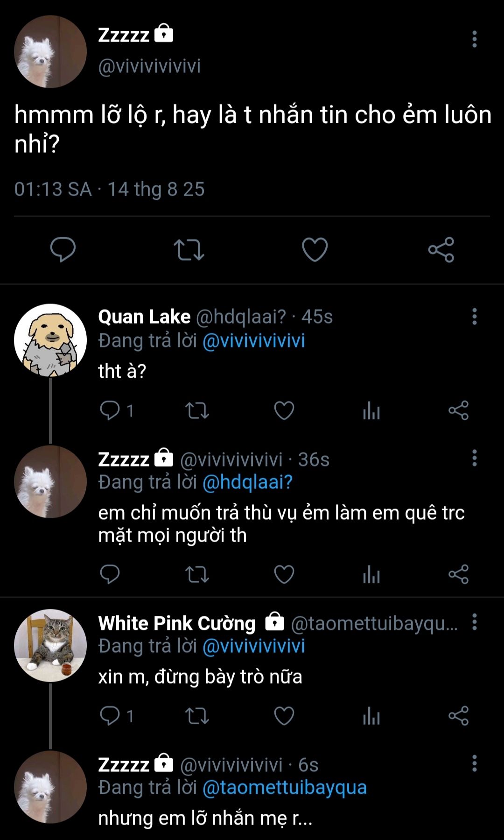Open Quan Lake's profile picture
This screenshot has width=504, height=840.
(50, 340)
